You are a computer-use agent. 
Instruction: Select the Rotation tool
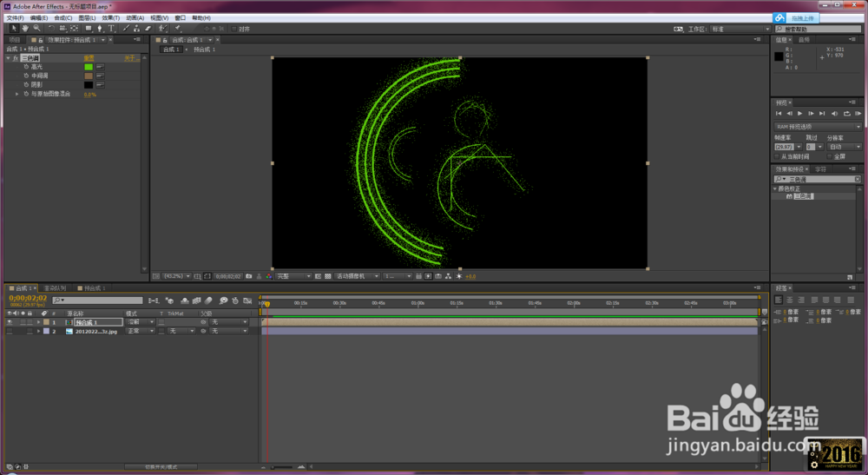(51, 29)
